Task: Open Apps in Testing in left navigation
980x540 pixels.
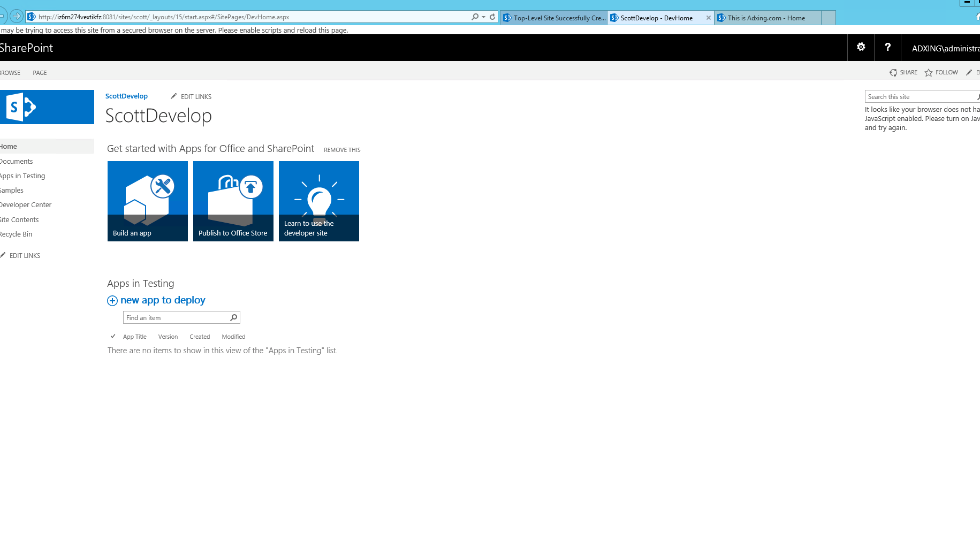Action: click(x=22, y=176)
